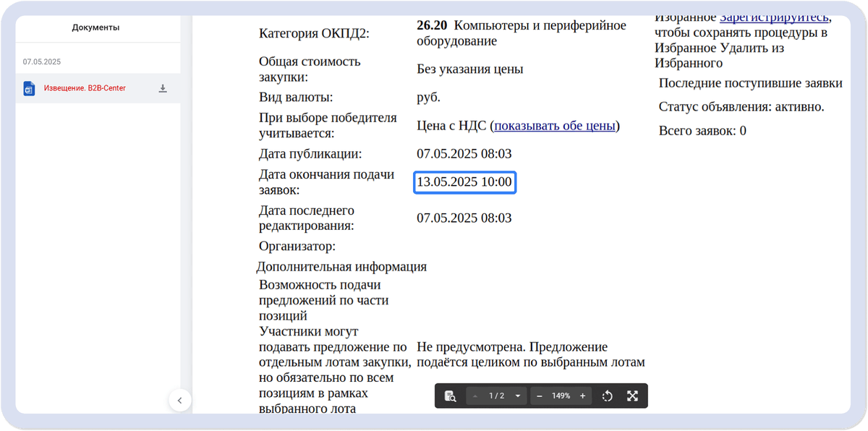Click the 07.05.2025 date group label
The image size is (868, 431).
tap(41, 62)
